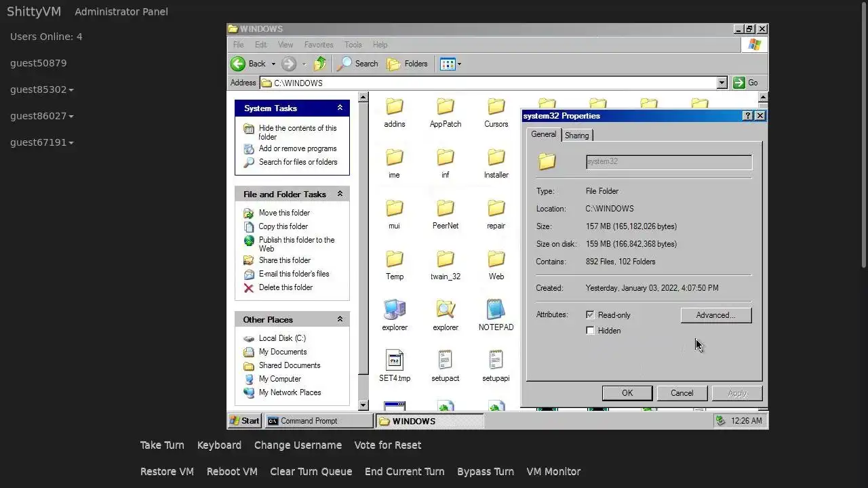Click Add or remove programs link
This screenshot has height=488, width=868.
[298, 148]
